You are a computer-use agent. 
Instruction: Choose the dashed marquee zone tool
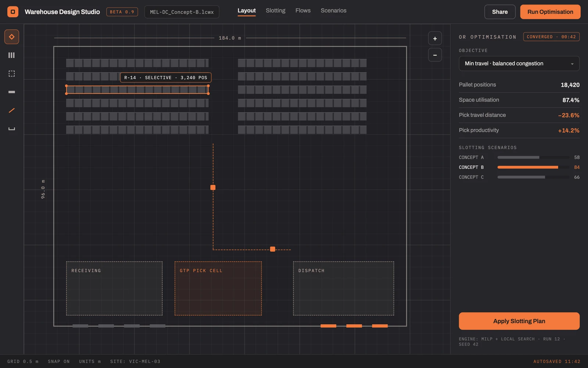12,74
